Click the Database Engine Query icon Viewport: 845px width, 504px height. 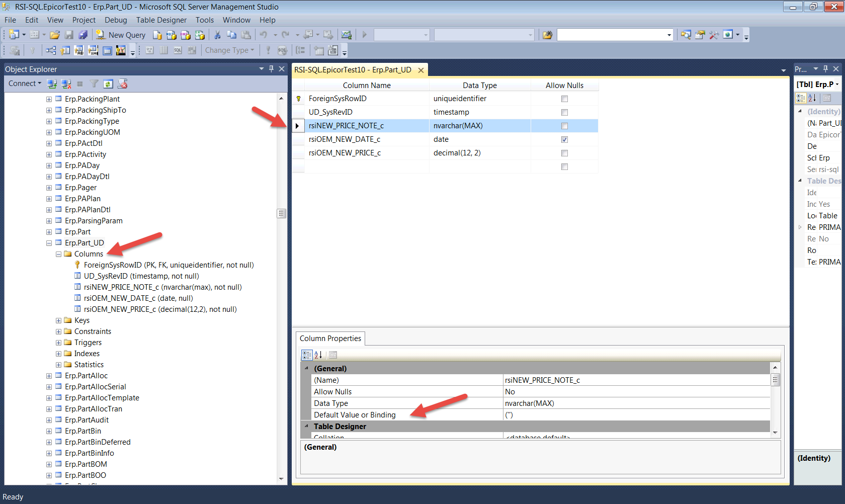[157, 35]
